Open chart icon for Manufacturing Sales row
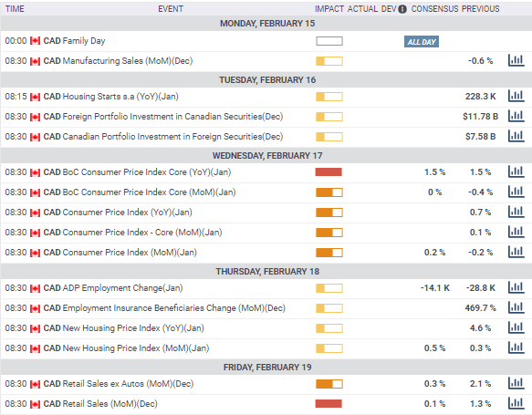Viewport: 532px width, 415px height. tap(516, 60)
